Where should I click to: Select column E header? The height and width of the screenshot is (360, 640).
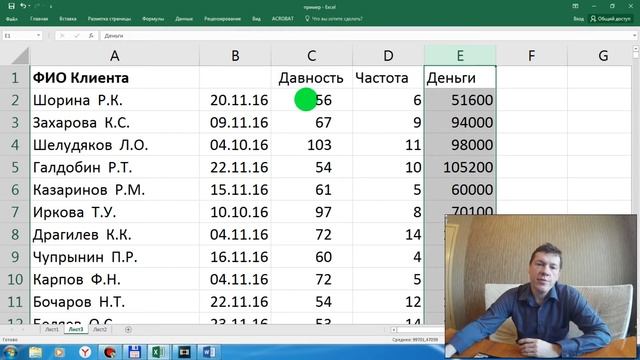460,56
